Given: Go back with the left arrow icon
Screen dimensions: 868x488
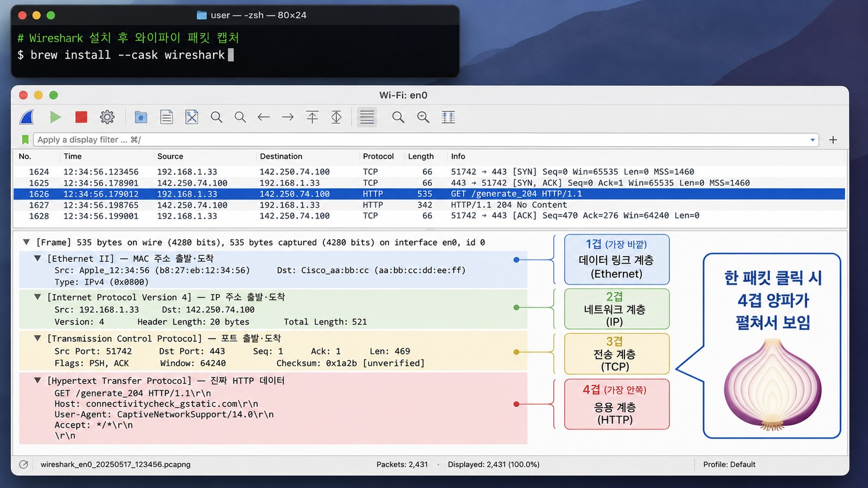Looking at the screenshot, I should [264, 117].
